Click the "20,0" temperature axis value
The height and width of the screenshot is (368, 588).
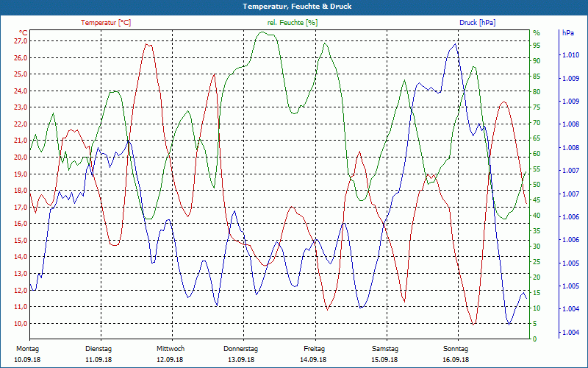point(21,158)
